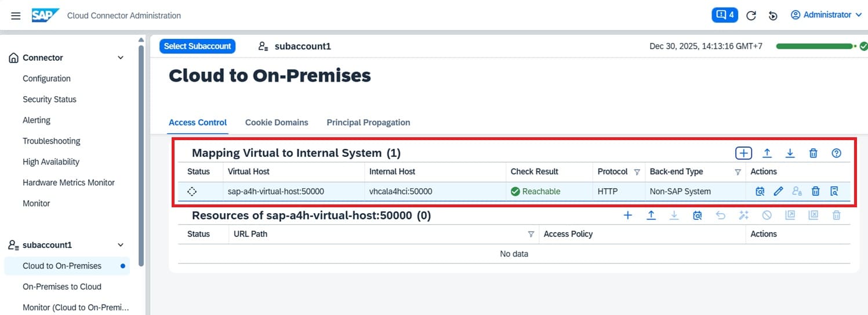Open the Back-end Type column filter
The height and width of the screenshot is (315, 868).
click(x=738, y=172)
